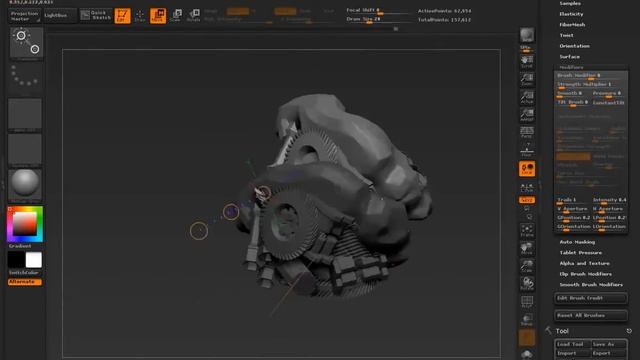Expand the Orientation section
This screenshot has height=360, width=640.
click(574, 46)
